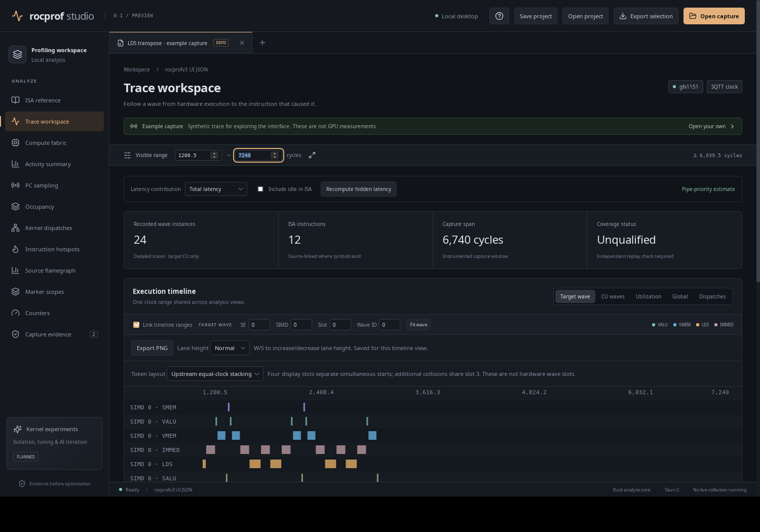This screenshot has width=760, height=532.
Task: Open Kernel dispatches view
Action: [54, 228]
